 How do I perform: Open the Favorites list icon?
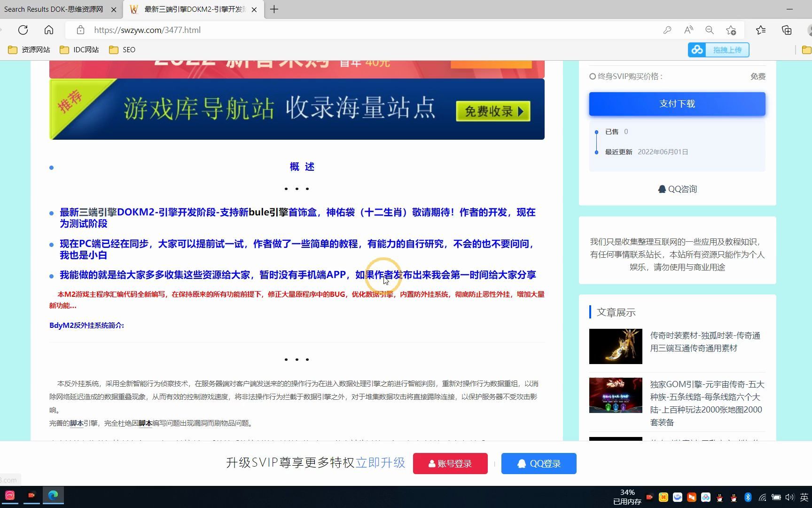point(761,30)
